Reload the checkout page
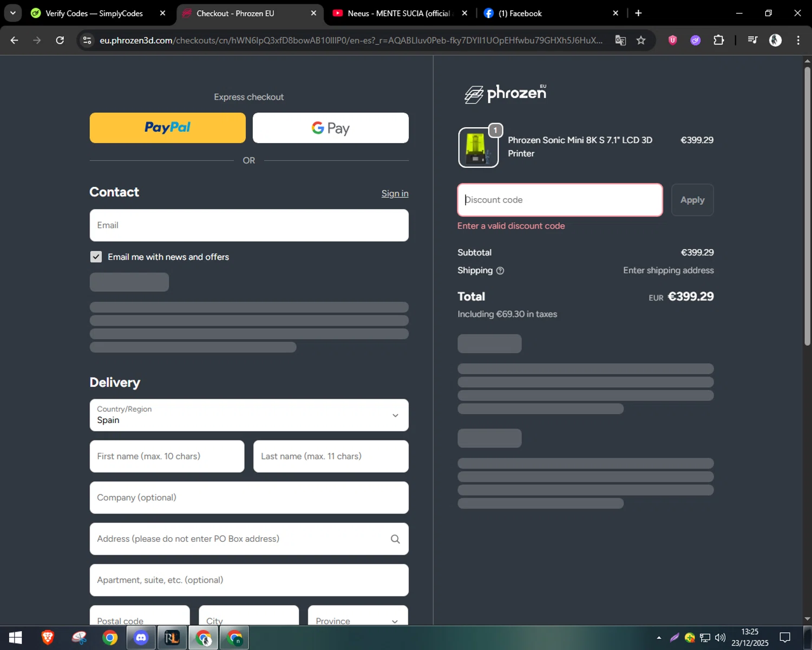This screenshot has height=650, width=812. pos(60,40)
